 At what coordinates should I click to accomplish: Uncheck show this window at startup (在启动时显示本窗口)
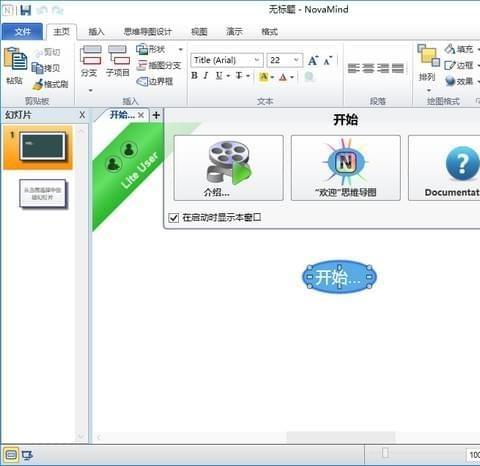(x=174, y=218)
